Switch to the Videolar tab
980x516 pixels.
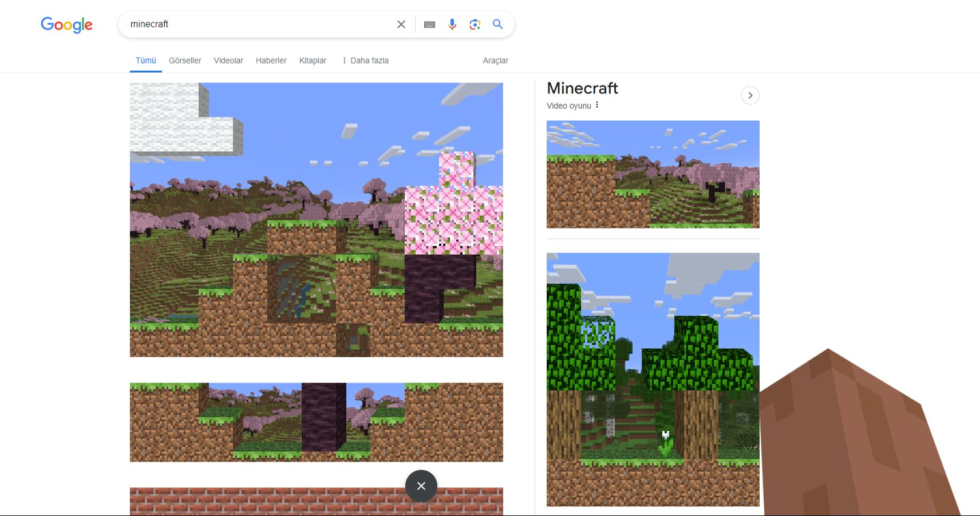(x=228, y=61)
